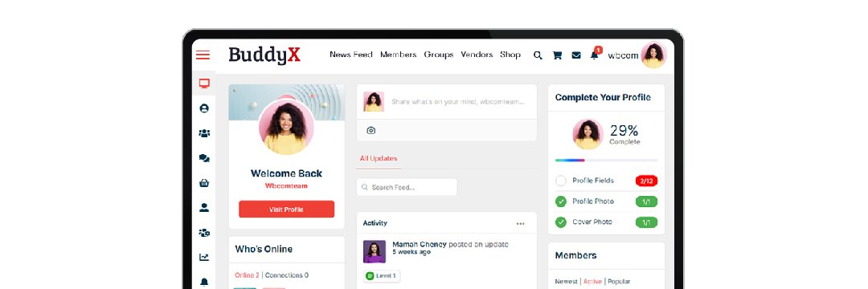Click the Profile Fields unchecked circle
The width and height of the screenshot is (868, 289).
(x=561, y=181)
